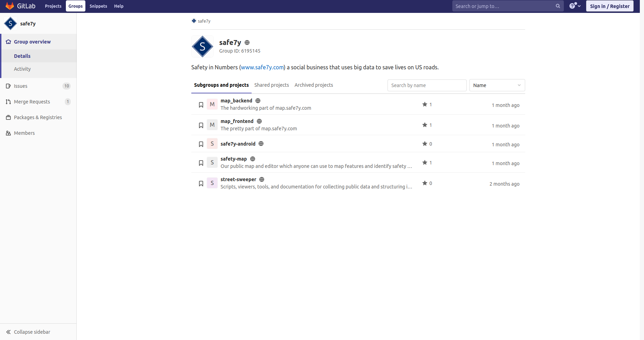Open the safe7y-android project
The width and height of the screenshot is (644, 340).
(x=238, y=144)
